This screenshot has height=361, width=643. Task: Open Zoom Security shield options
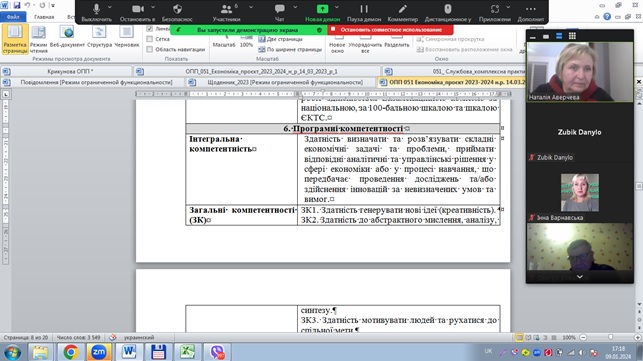coord(177,12)
